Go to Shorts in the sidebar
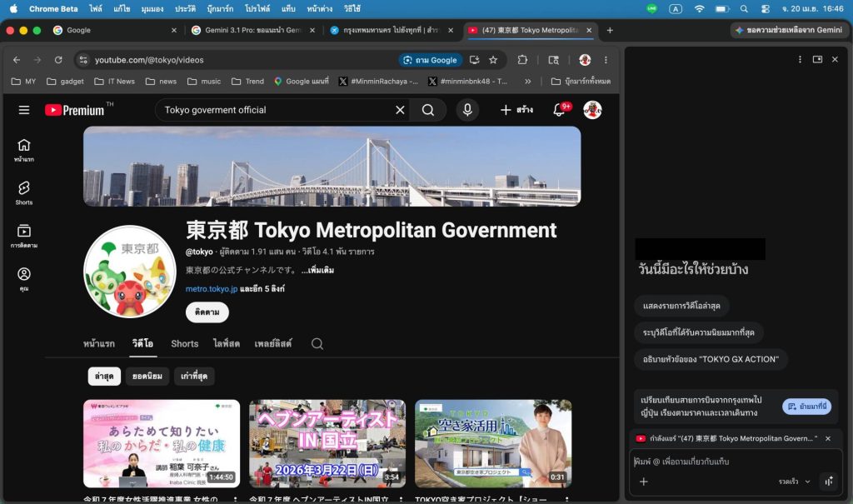Viewport: 853px width, 504px height. [24, 192]
